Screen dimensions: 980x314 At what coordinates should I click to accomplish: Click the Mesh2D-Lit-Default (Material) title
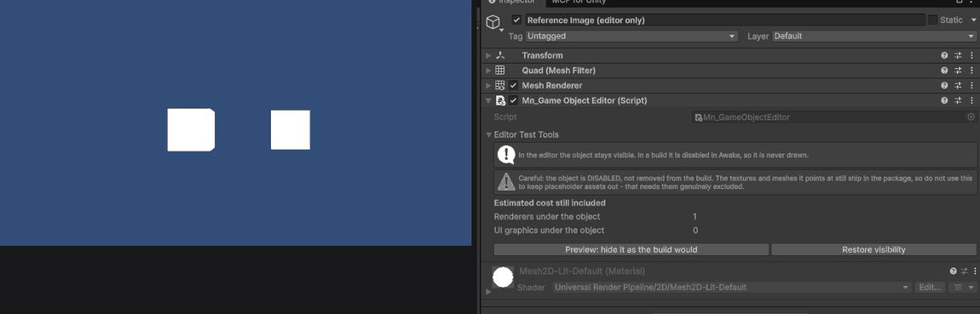[x=582, y=271]
